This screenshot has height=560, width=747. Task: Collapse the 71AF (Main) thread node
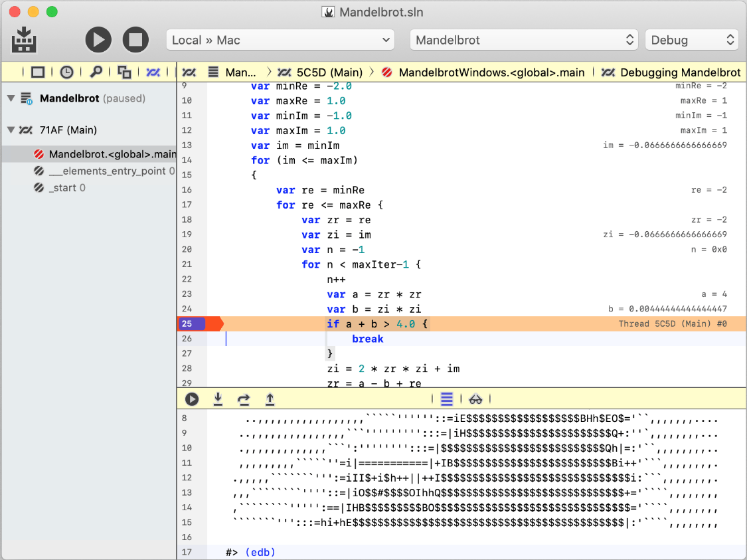point(11,130)
